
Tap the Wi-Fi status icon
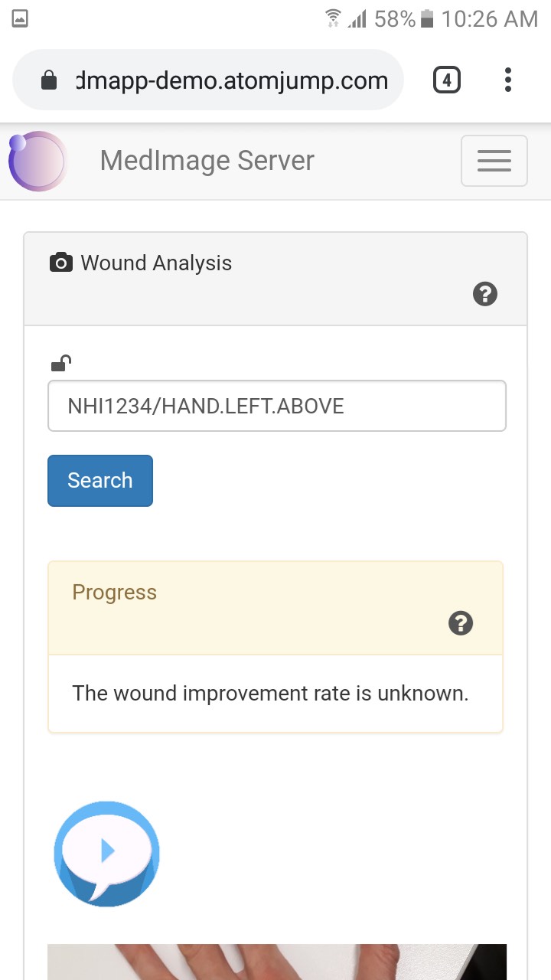point(333,19)
